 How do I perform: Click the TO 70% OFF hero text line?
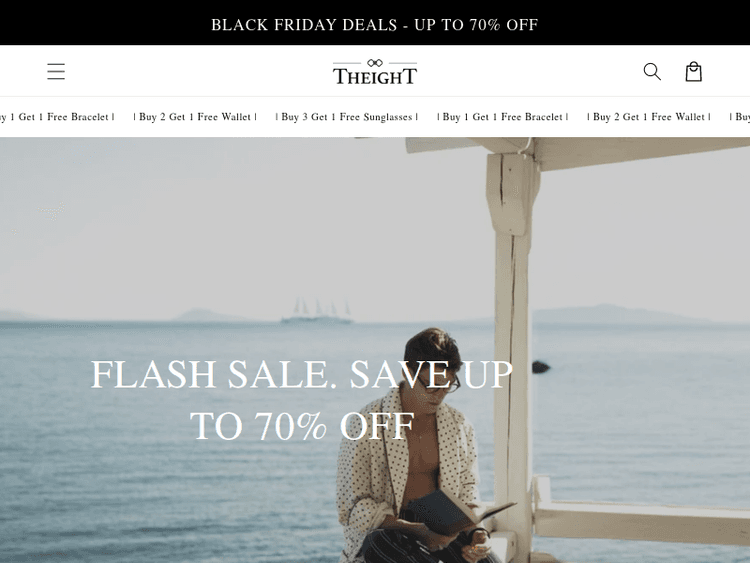tap(302, 426)
